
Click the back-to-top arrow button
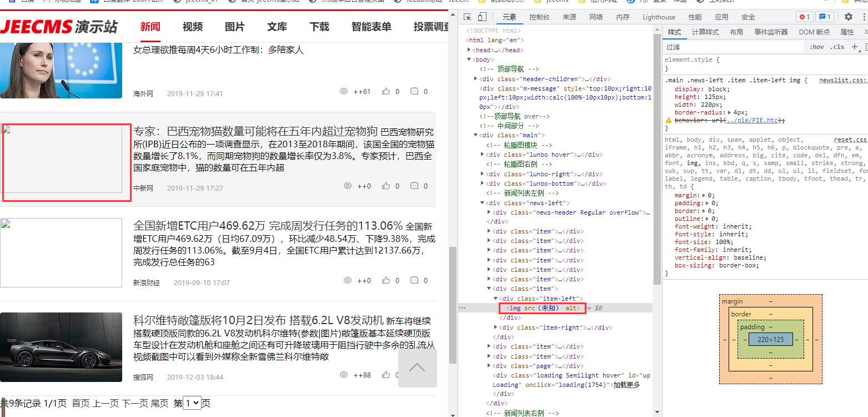(x=417, y=368)
